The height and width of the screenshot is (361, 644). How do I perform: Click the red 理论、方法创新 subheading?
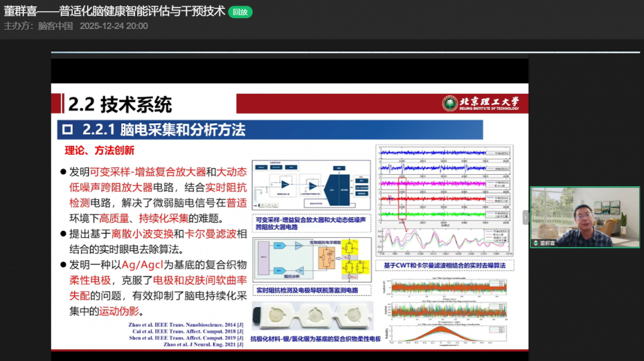tap(99, 151)
